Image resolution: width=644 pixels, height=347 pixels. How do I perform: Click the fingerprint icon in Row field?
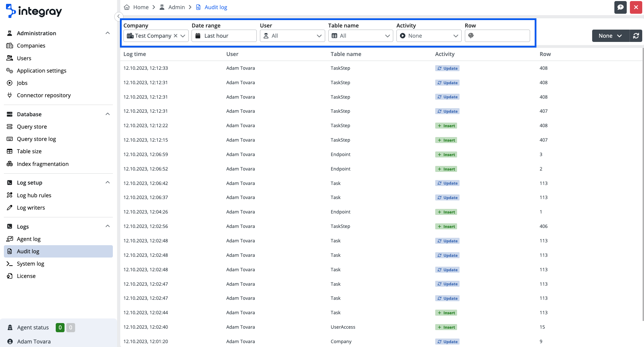(471, 36)
